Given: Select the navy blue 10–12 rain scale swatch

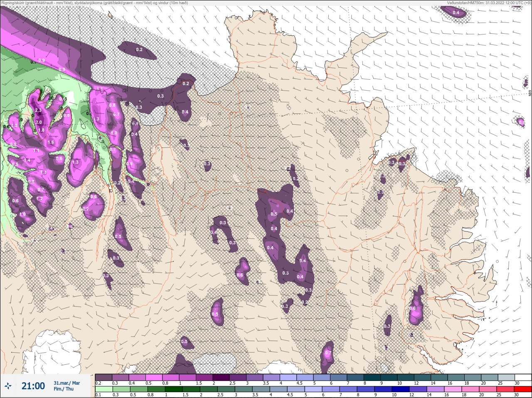Looking at the screenshot, I should click(x=401, y=389).
